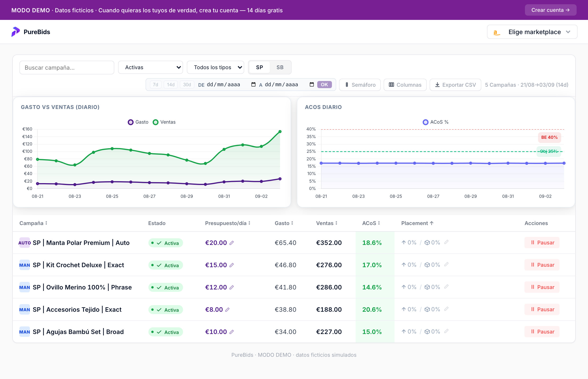
Task: Toggle Activa status of Ovillo Merino 100%
Action: point(165,288)
